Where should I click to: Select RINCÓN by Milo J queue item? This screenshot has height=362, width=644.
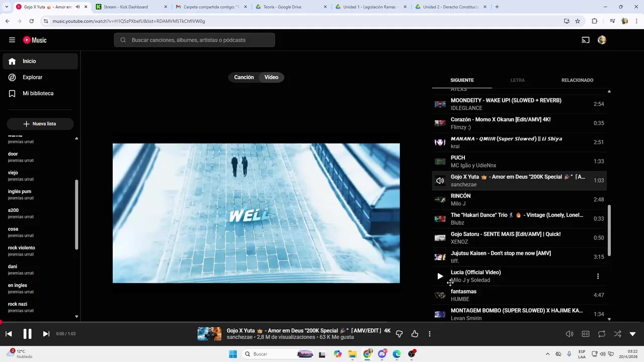click(519, 200)
